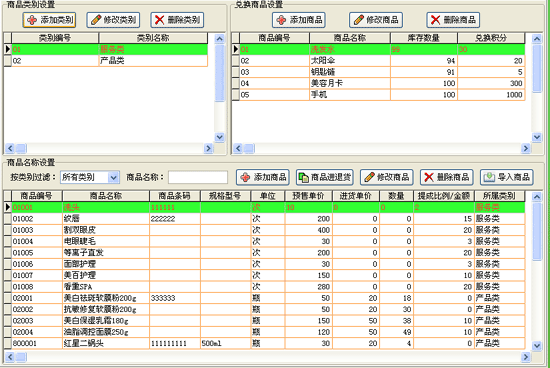Select the 产品类 category row
The height and width of the screenshot is (368, 550).
tap(109, 61)
